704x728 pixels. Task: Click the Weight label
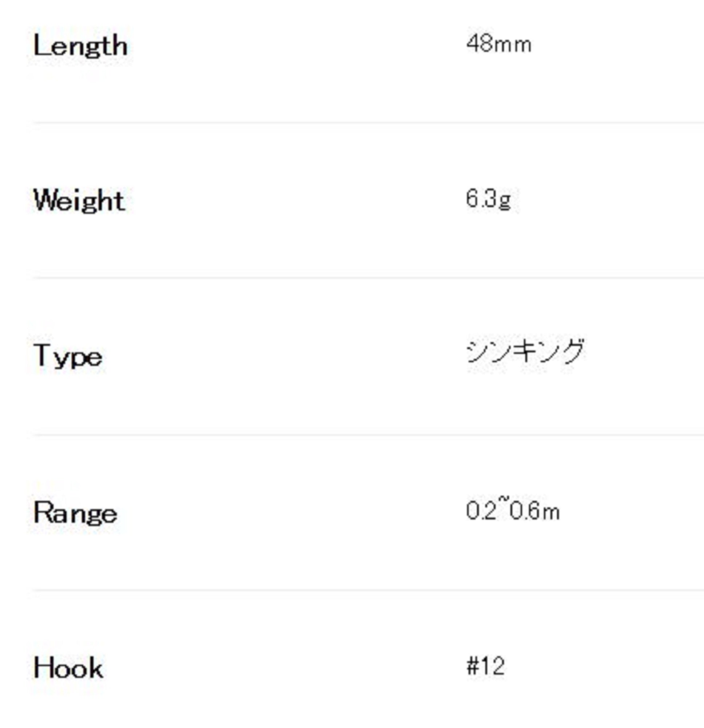79,201
